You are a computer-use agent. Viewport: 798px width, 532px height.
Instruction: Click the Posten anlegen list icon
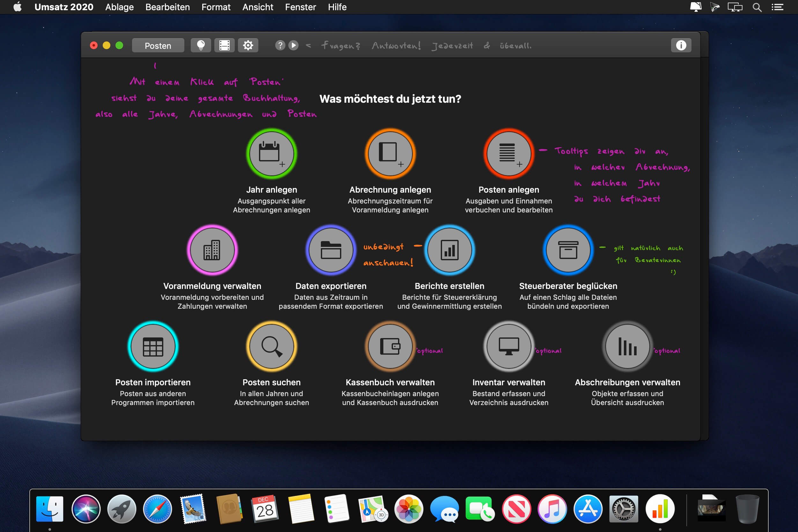pyautogui.click(x=509, y=154)
